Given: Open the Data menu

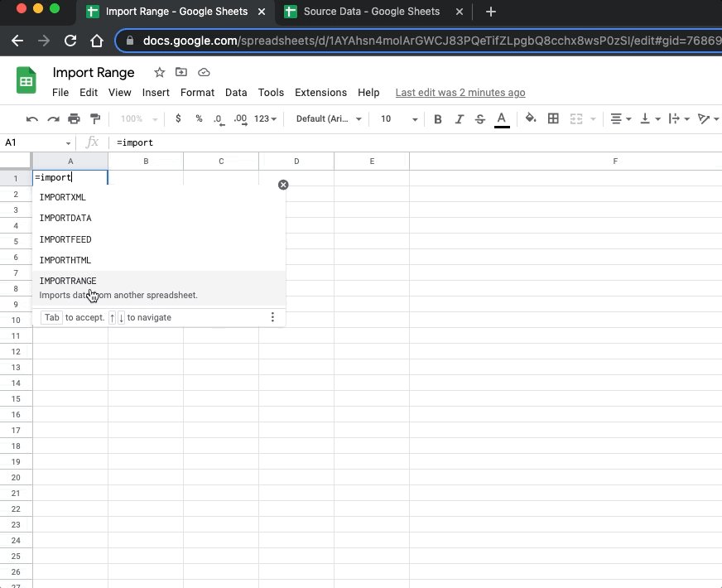Looking at the screenshot, I should (x=236, y=93).
